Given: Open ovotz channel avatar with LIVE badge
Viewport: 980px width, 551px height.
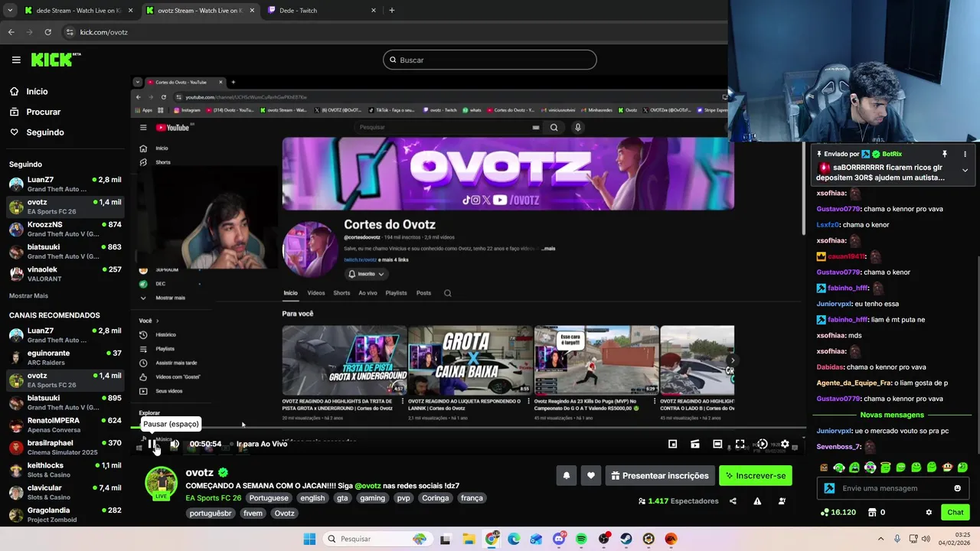Looking at the screenshot, I should (162, 484).
